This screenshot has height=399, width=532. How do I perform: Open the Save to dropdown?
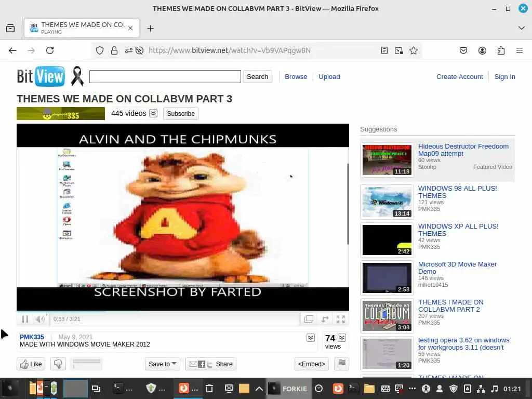163,364
